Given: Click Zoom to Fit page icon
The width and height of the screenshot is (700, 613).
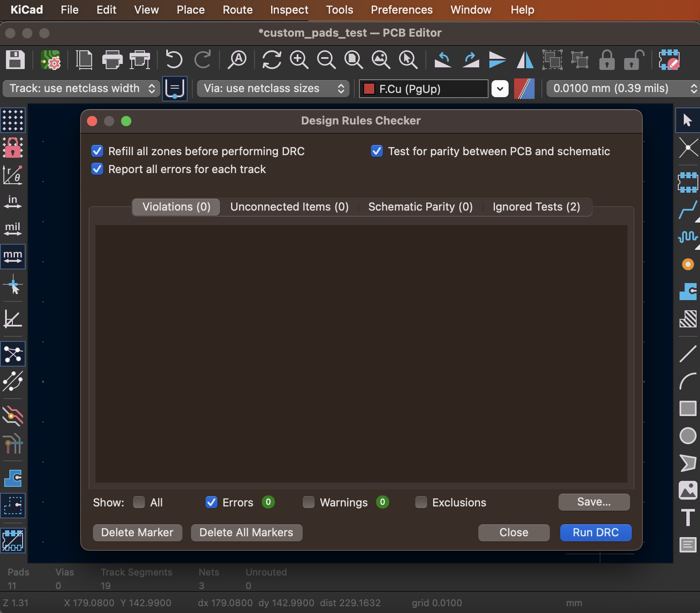Looking at the screenshot, I should tap(353, 60).
